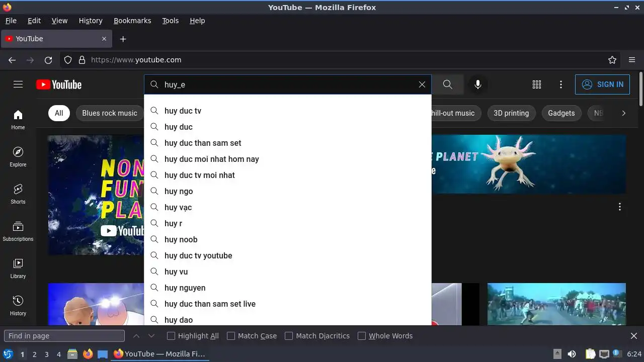Viewport: 644px width, 362px height.
Task: Find previous match with the up arrow
Action: click(136, 336)
